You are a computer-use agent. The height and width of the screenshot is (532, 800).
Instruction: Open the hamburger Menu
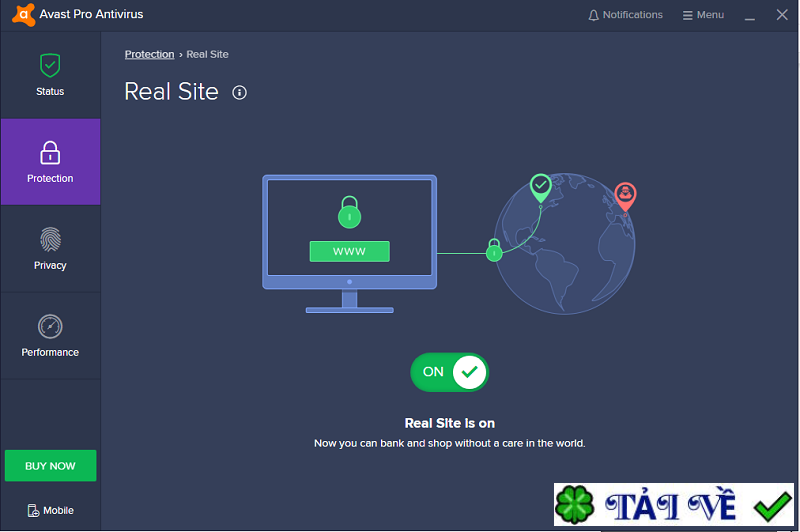pyautogui.click(x=703, y=15)
